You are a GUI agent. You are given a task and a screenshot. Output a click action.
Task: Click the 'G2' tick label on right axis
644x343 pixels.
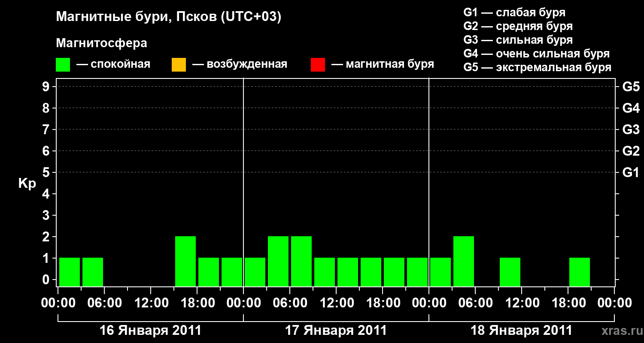click(631, 151)
